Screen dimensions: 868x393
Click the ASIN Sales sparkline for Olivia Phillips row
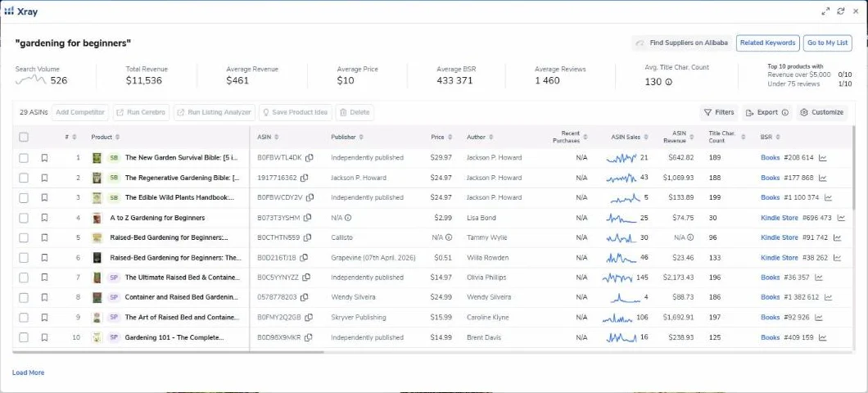[x=617, y=278]
